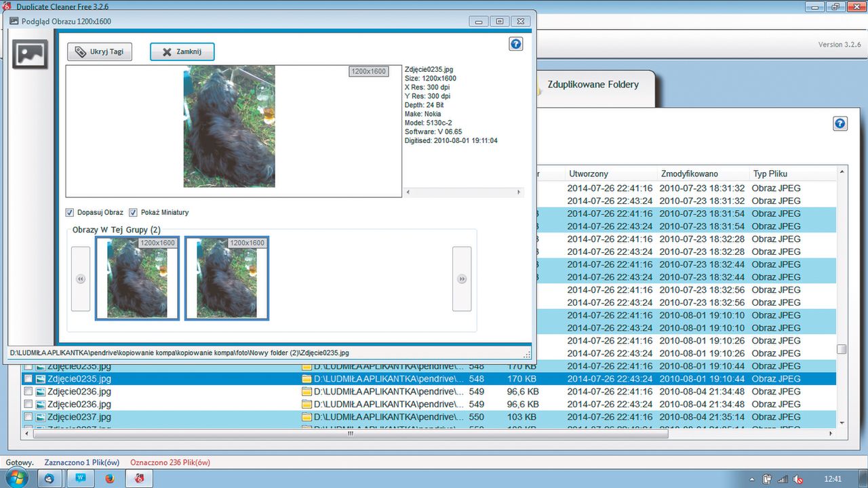Open help in the Podgląd Obrazu window
Viewport: 868px width, 488px height.
515,44
